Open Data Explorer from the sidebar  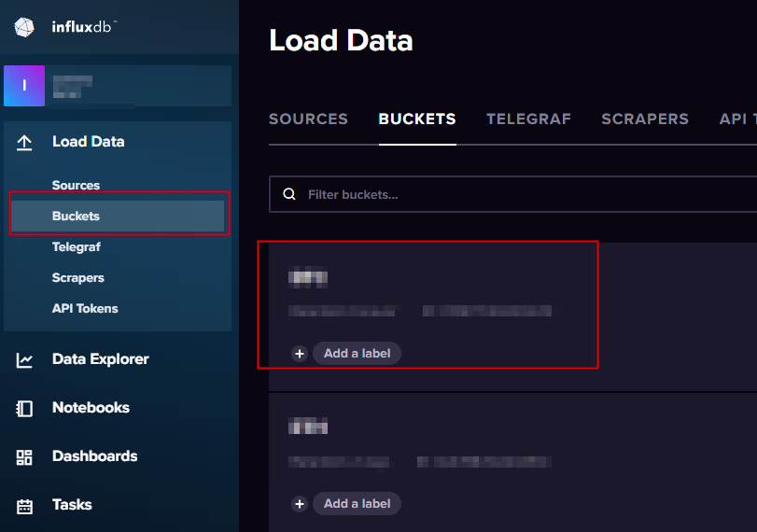coord(101,359)
